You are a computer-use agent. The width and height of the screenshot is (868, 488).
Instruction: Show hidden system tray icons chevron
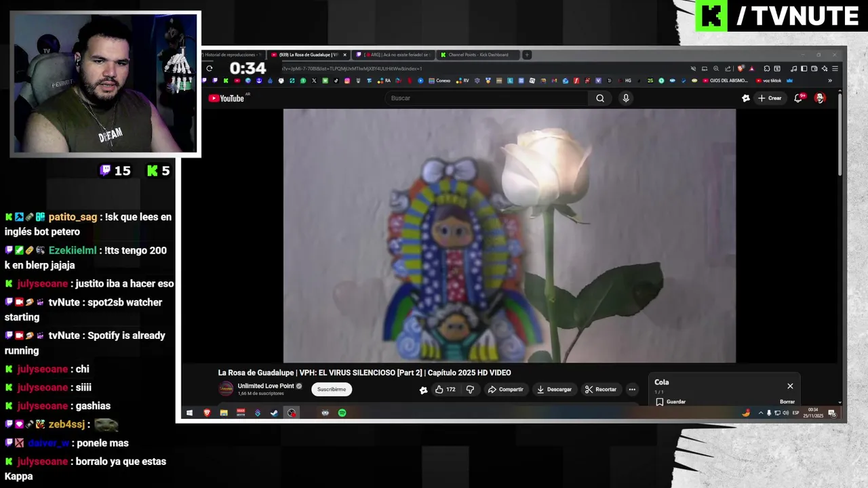[760, 413]
